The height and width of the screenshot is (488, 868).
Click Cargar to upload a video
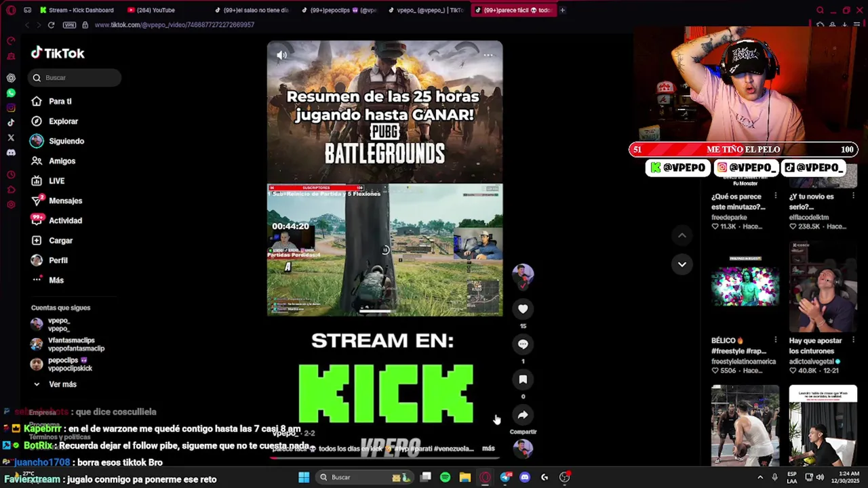tap(52, 241)
